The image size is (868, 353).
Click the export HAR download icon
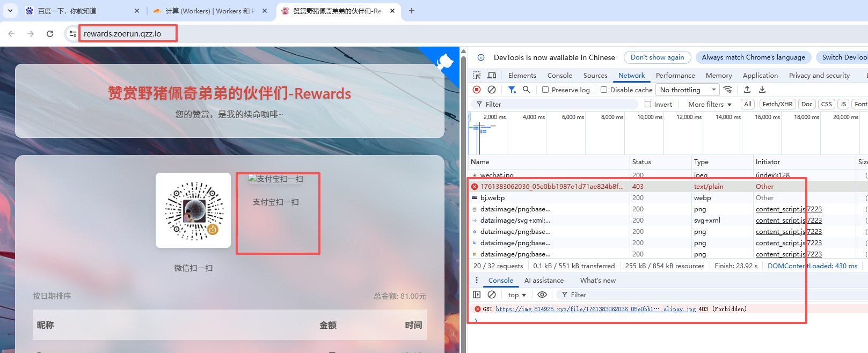click(x=762, y=90)
